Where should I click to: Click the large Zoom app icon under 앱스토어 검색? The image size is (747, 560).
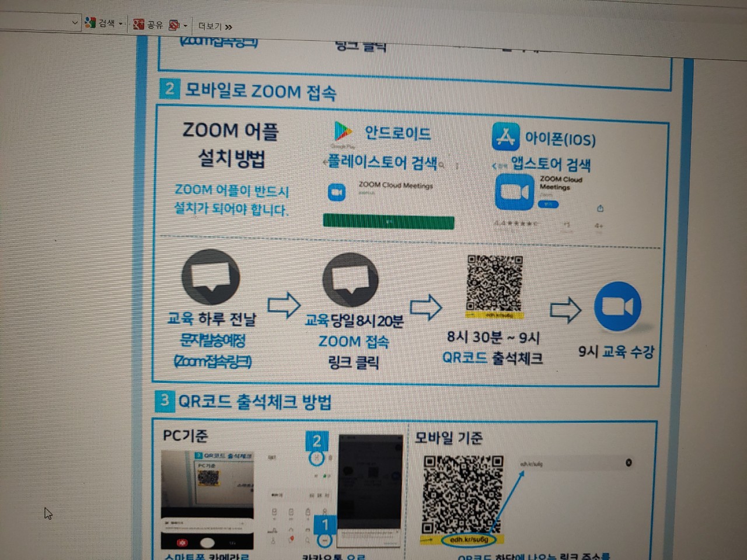[x=515, y=192]
